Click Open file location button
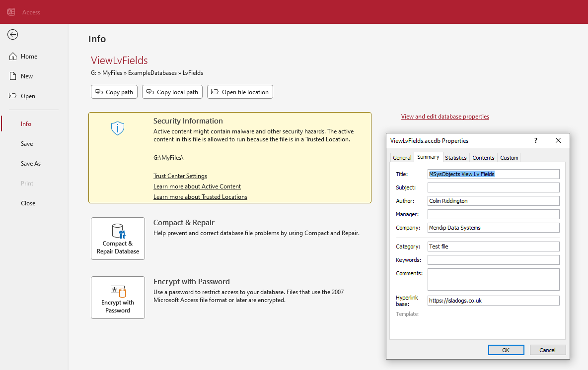The image size is (588, 370). [240, 92]
